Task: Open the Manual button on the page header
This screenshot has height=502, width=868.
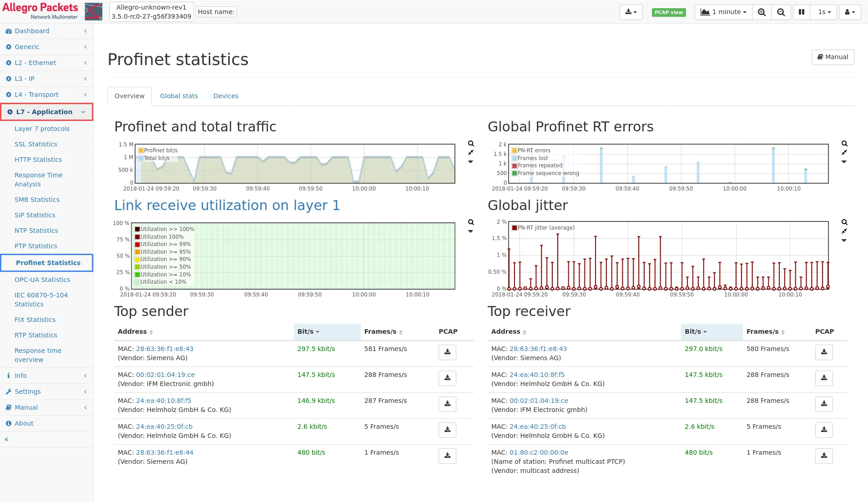Action: (833, 57)
